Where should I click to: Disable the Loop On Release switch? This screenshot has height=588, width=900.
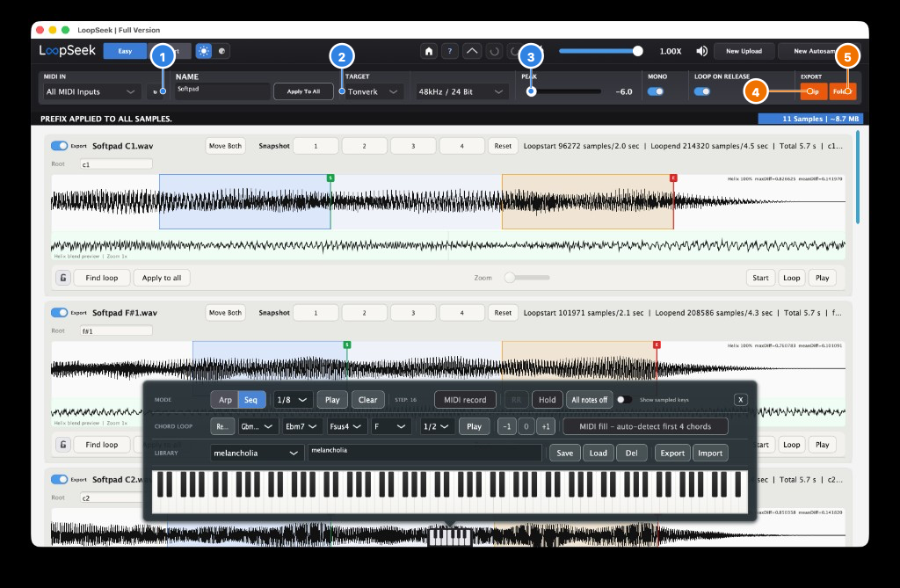(702, 91)
